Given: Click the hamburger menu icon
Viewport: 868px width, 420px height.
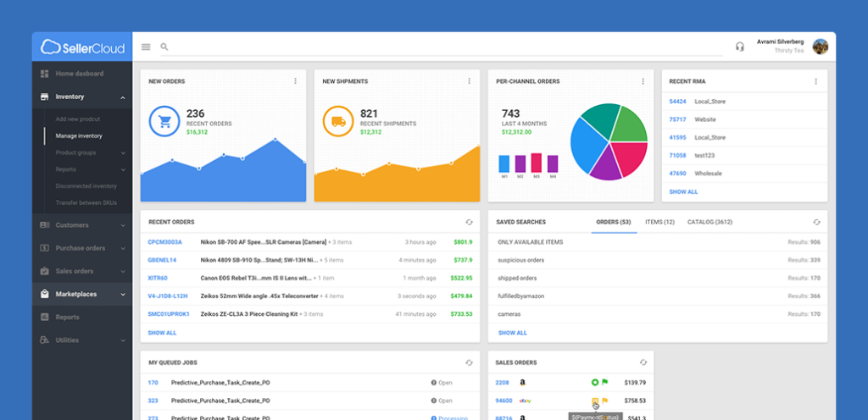Looking at the screenshot, I should [146, 47].
